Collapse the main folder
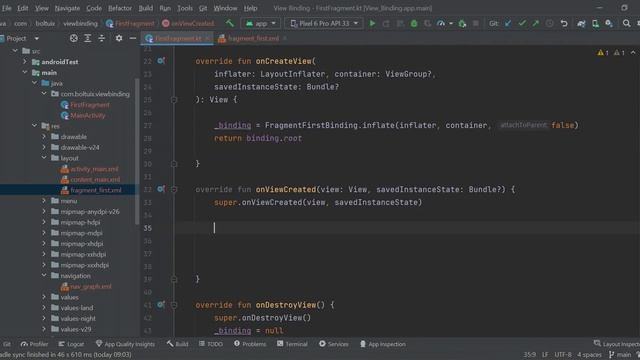 coord(24,72)
